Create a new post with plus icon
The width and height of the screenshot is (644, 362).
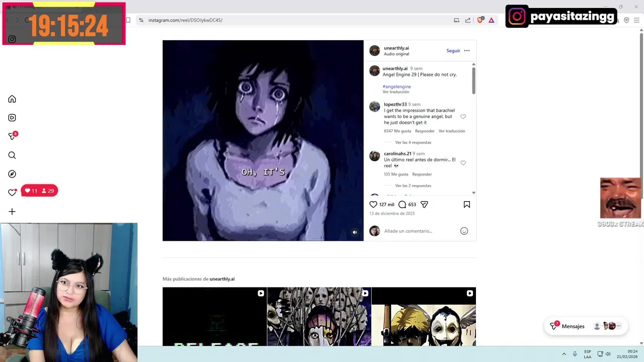click(x=12, y=212)
